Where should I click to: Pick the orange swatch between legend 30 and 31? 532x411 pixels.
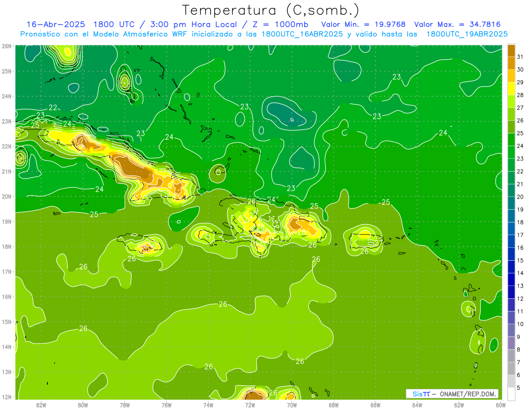pos(512,63)
